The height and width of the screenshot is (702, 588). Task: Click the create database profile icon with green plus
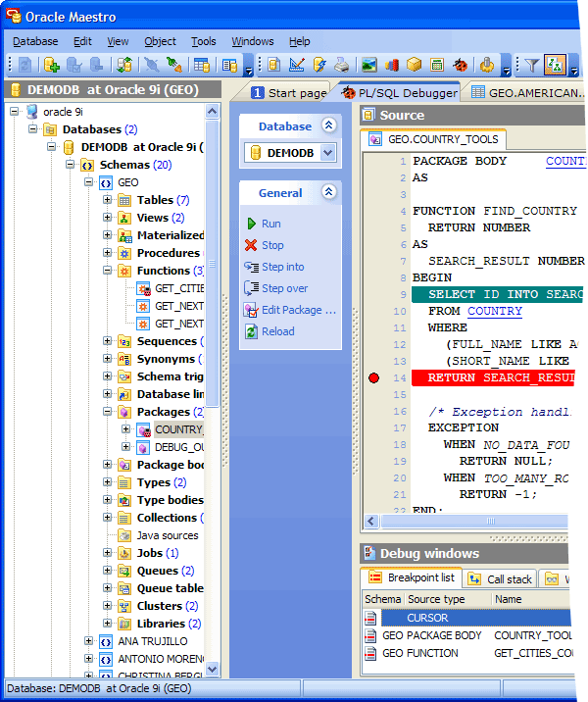point(52,66)
